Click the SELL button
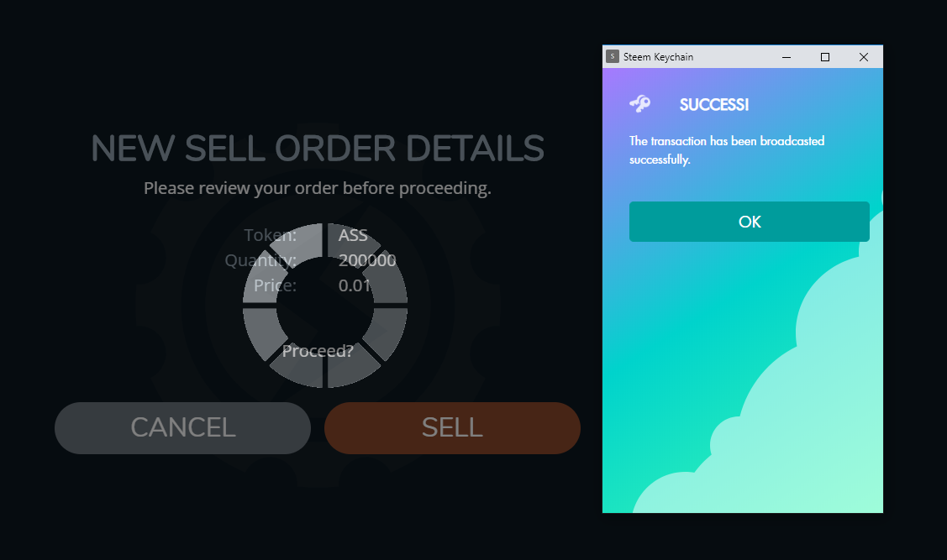947x560 pixels. tap(452, 428)
